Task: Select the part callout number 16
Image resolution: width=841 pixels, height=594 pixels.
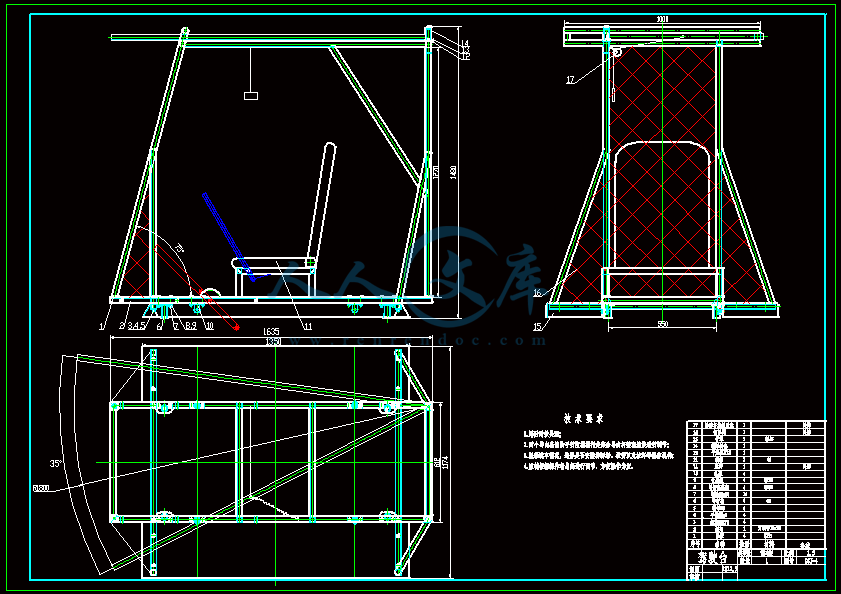Action: click(538, 293)
